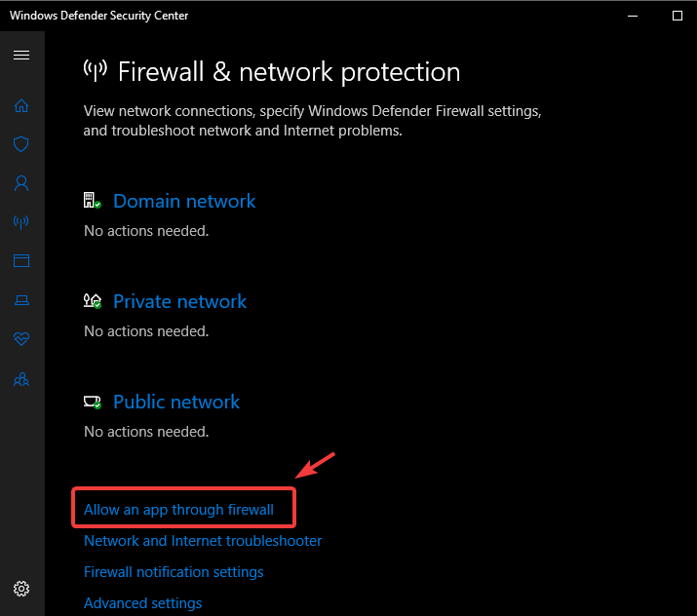
Task: Open Settings gear in sidebar
Action: (x=21, y=589)
